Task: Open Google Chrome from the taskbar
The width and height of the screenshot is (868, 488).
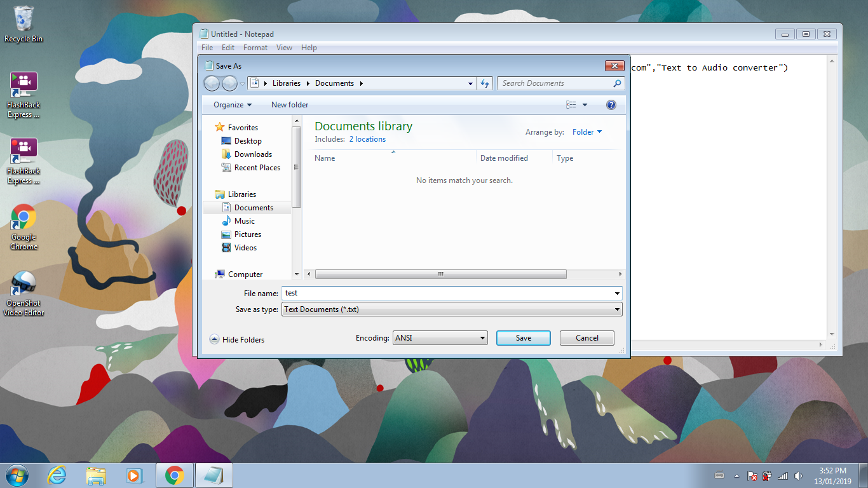Action: [x=174, y=475]
